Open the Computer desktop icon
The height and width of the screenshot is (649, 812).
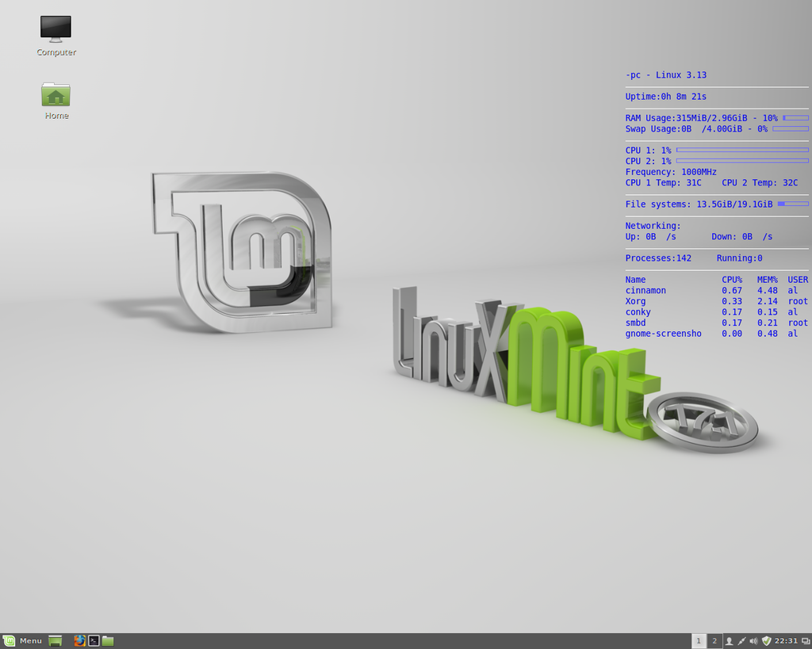(56, 35)
